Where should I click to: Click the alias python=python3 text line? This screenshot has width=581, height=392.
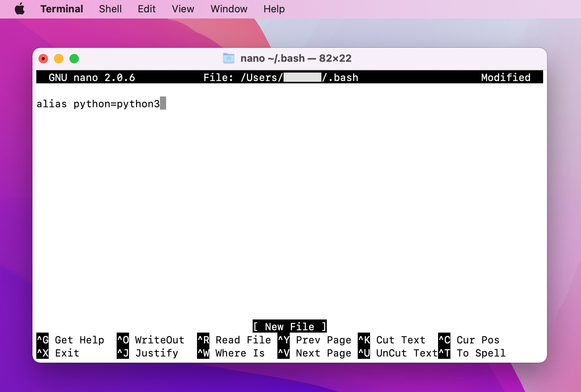pyautogui.click(x=99, y=103)
